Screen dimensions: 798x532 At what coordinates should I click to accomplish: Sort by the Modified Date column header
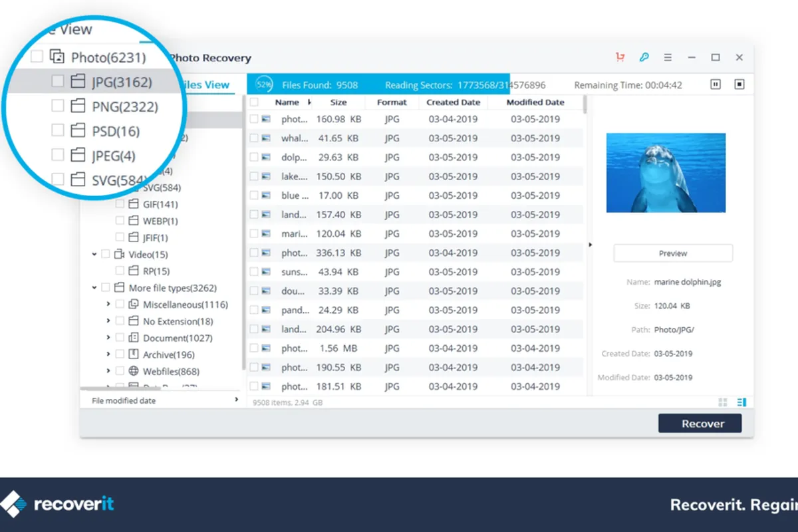[535, 102]
